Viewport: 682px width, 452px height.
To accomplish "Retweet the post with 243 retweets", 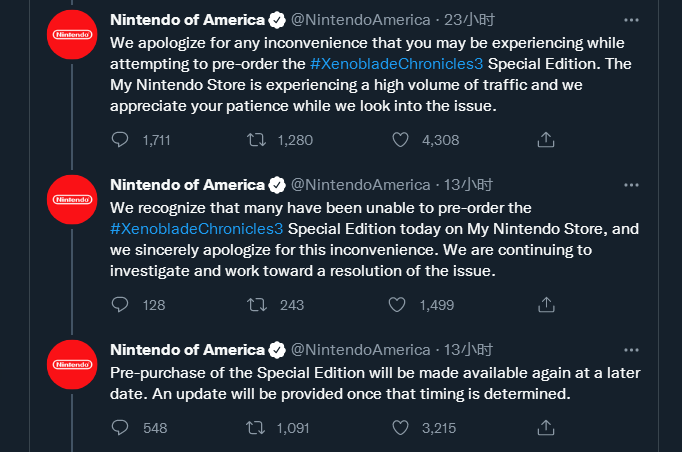I will coord(257,305).
